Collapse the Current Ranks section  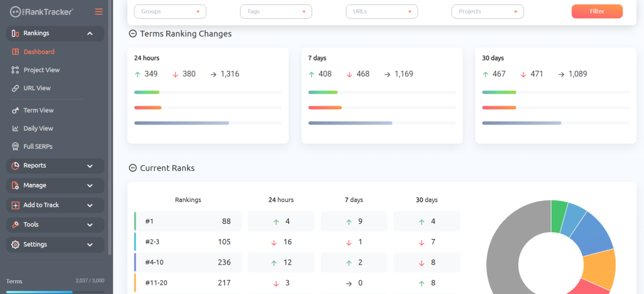[133, 168]
